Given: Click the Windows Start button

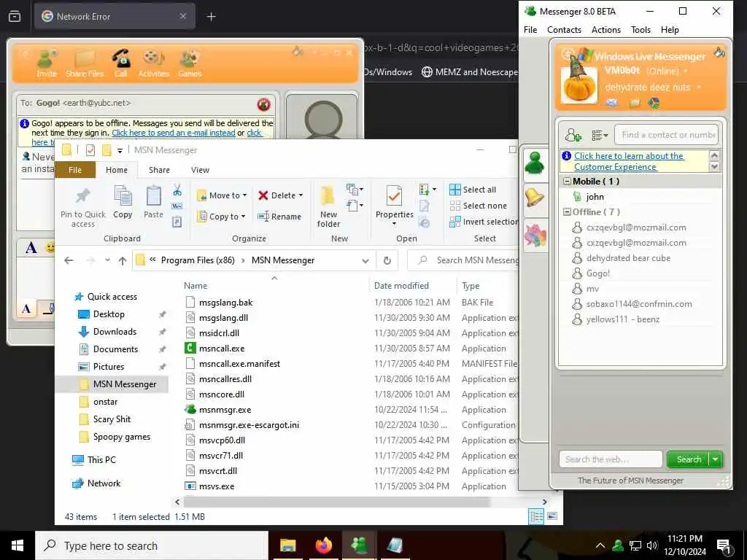Looking at the screenshot, I should point(18,545).
